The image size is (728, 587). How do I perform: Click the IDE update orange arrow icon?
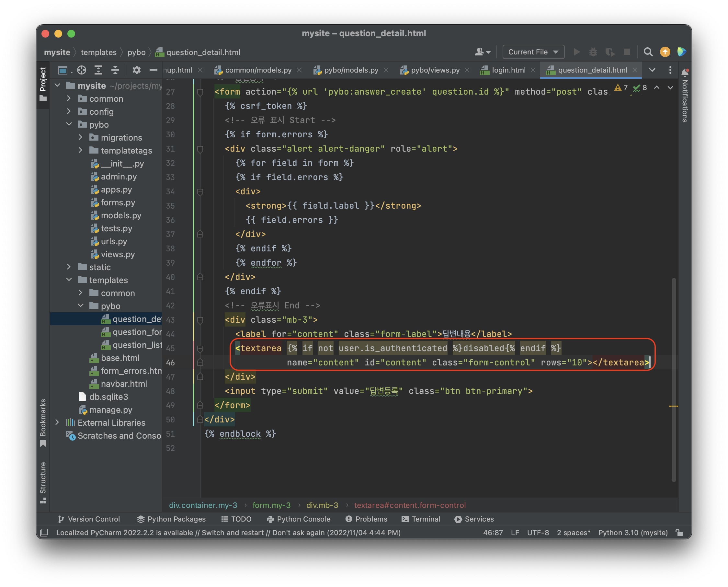pyautogui.click(x=665, y=52)
